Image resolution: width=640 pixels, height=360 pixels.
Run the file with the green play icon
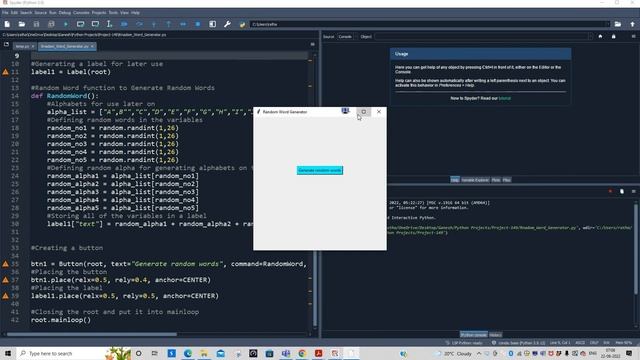tap(66, 24)
